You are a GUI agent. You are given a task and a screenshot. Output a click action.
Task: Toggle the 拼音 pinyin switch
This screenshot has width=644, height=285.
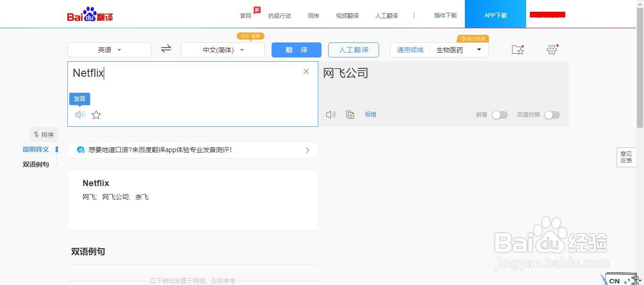[500, 115]
